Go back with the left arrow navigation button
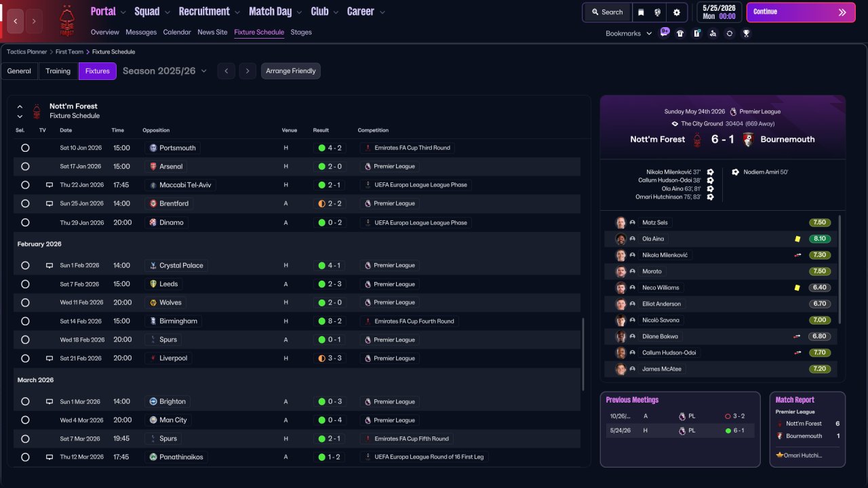 (x=16, y=21)
